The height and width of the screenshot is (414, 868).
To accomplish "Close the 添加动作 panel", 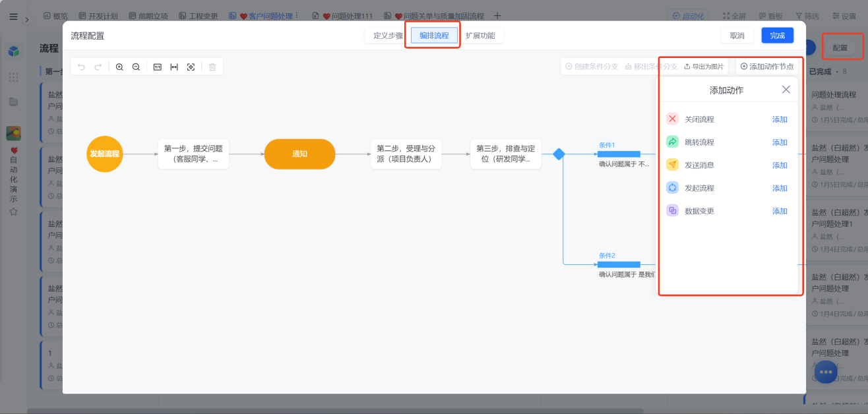I will click(x=786, y=90).
